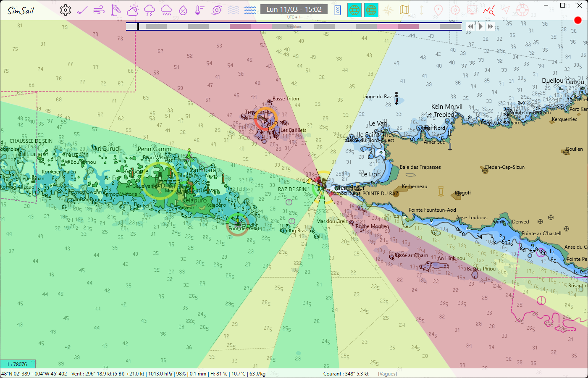588x378 pixels.
Task: Toggle the second highlighted globe button
Action: (371, 10)
